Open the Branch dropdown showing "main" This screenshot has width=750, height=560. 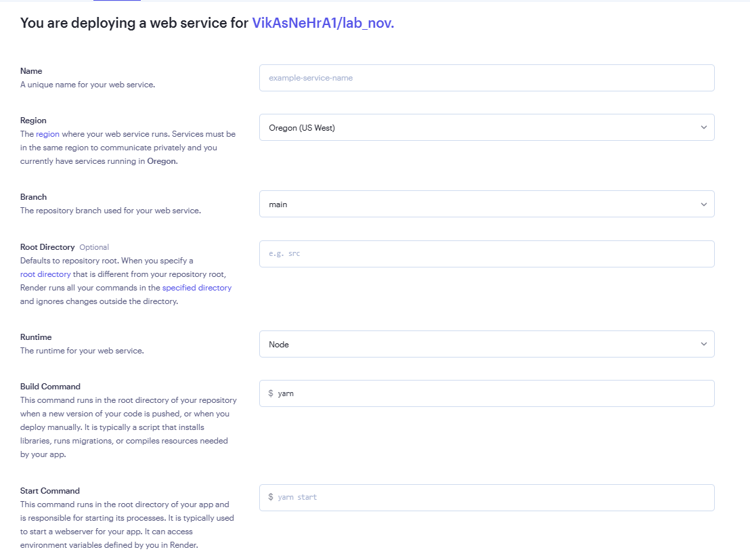point(486,203)
